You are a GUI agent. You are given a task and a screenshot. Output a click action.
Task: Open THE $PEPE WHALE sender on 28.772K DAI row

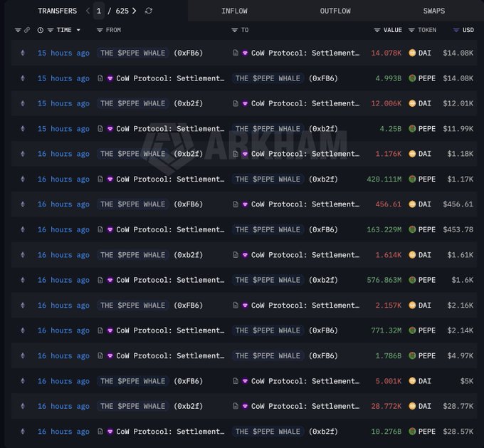click(x=132, y=406)
